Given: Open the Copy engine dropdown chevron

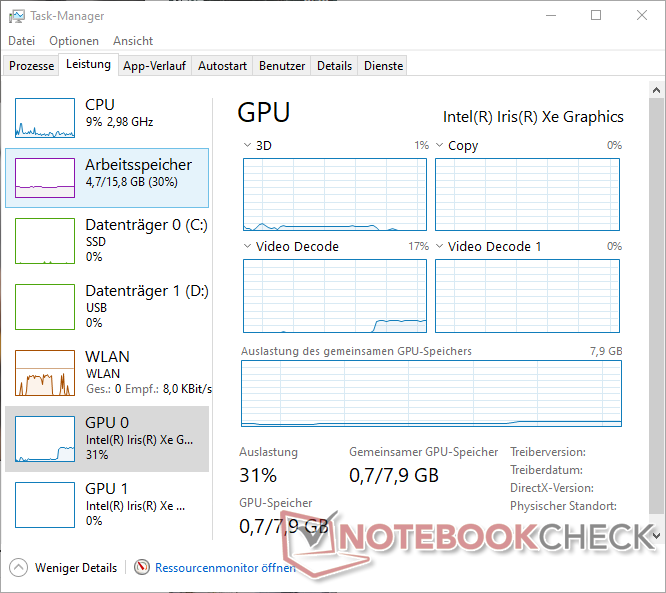Looking at the screenshot, I should pyautogui.click(x=440, y=145).
